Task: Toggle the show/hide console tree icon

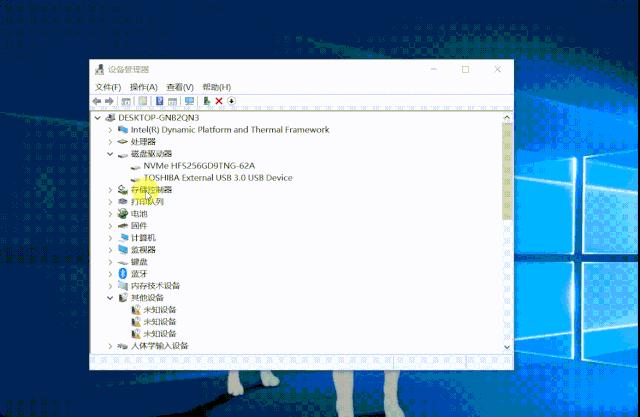Action: point(126,101)
